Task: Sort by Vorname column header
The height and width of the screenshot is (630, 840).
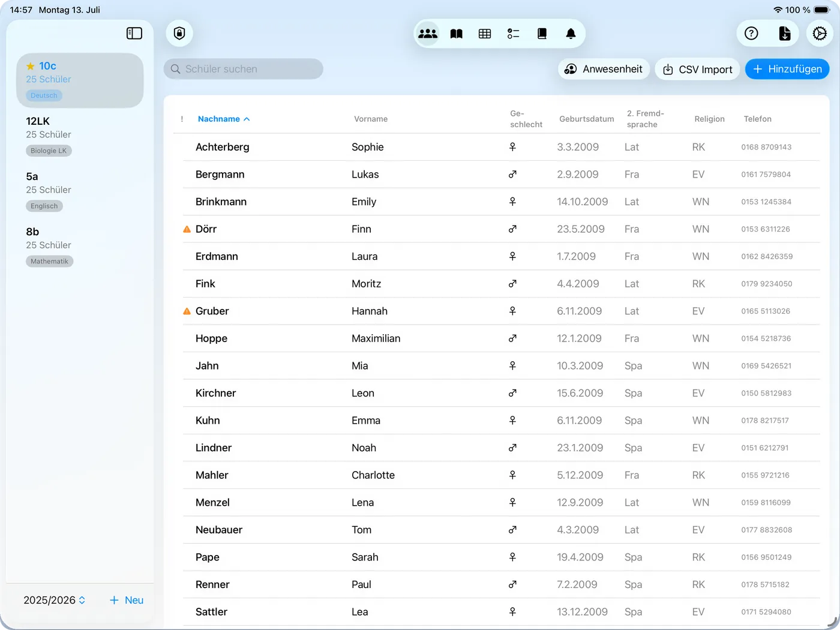Action: click(371, 119)
